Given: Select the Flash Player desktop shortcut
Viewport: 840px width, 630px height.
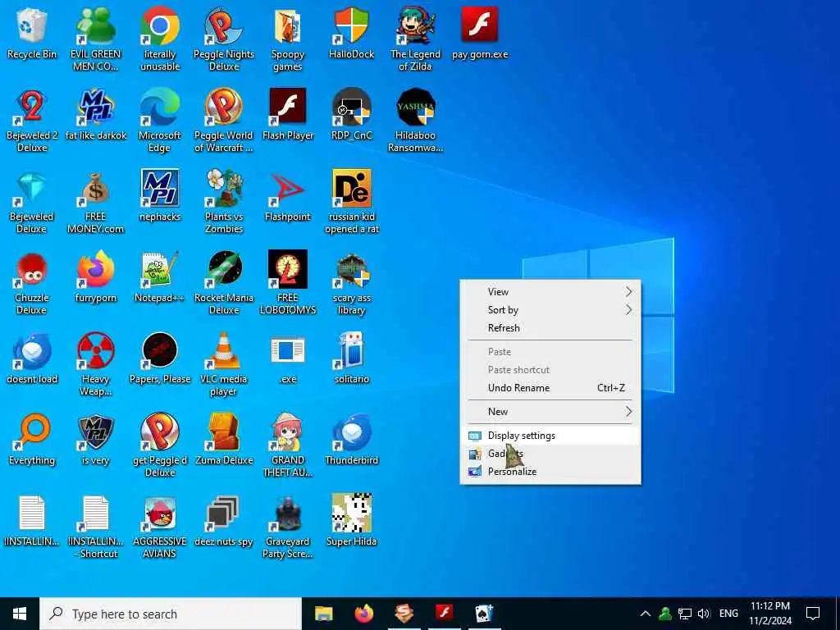Looking at the screenshot, I should click(x=288, y=115).
